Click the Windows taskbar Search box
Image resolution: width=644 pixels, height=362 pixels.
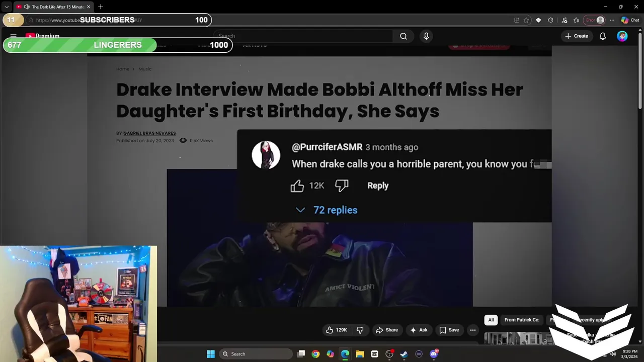click(257, 354)
